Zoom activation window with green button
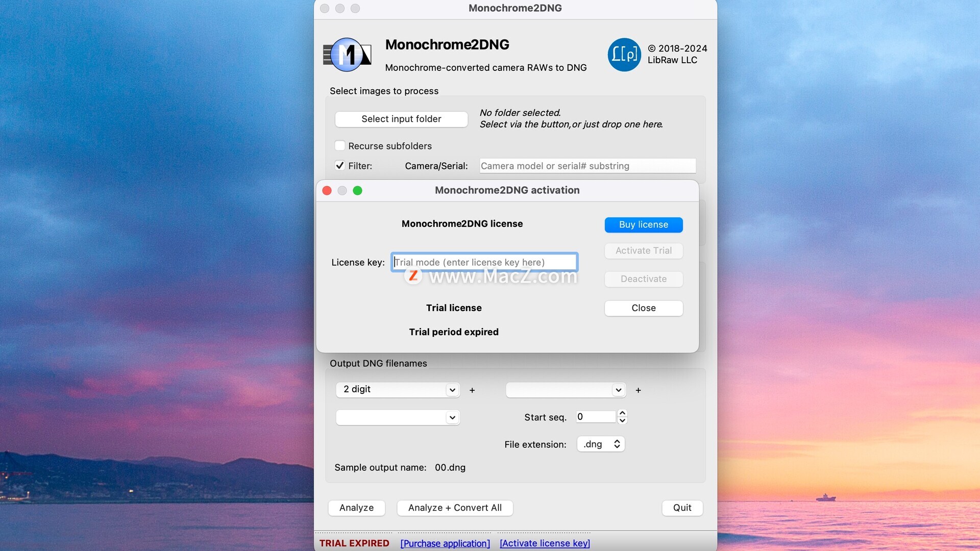 click(x=358, y=190)
